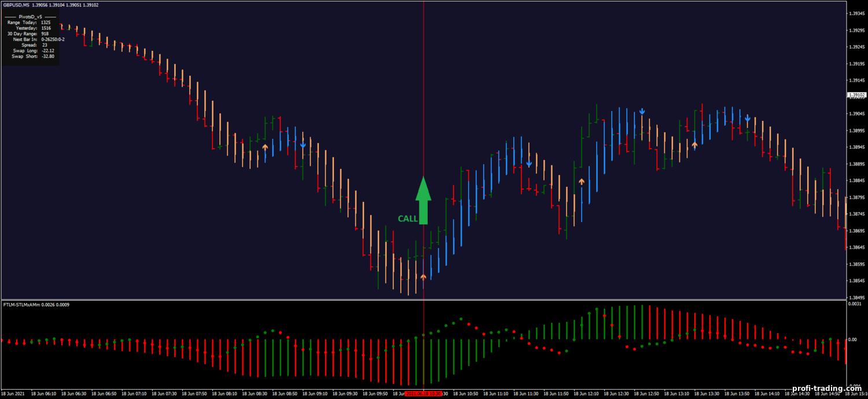The height and width of the screenshot is (399, 868).
Task: Click the blue down arrow near 11:30
Action: tap(529, 164)
